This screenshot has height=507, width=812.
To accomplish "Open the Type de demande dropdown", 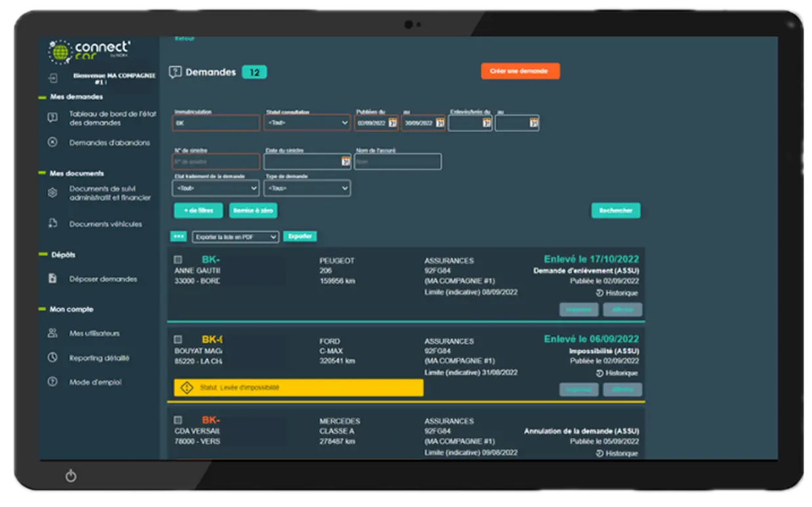I will [x=307, y=188].
